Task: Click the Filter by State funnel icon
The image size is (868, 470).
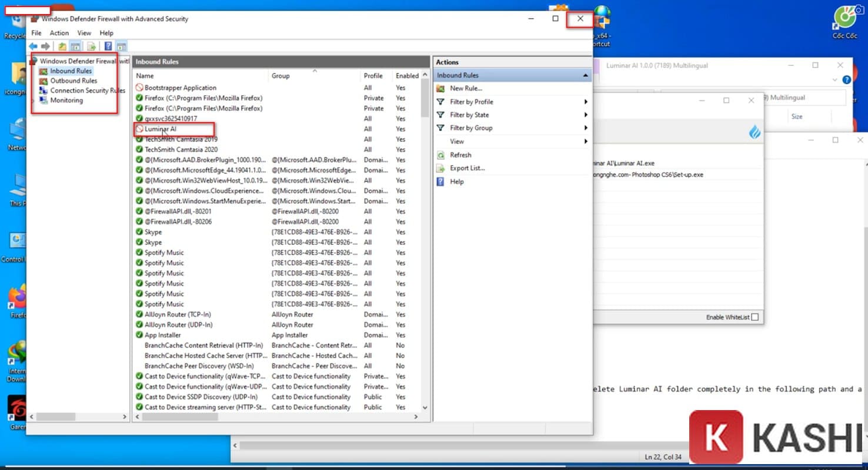Action: point(440,115)
